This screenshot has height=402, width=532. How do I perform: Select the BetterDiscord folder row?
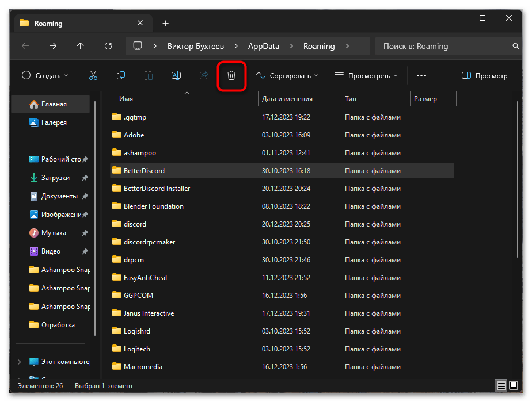282,170
